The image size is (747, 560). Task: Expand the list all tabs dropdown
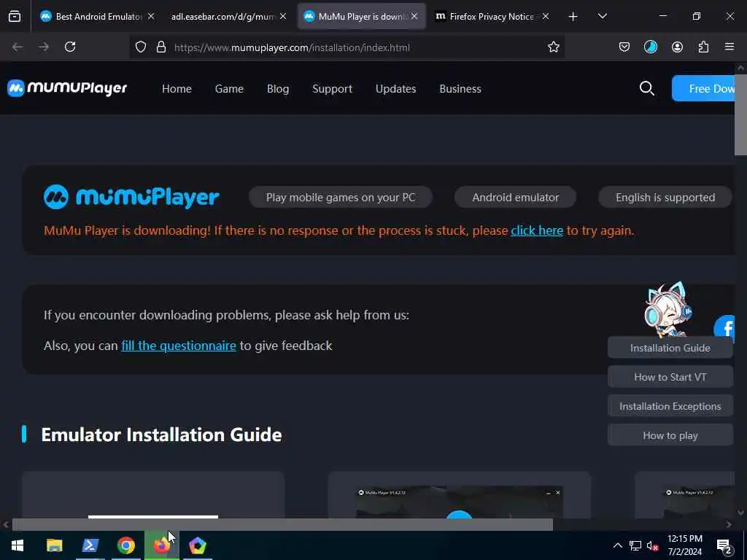pos(602,17)
